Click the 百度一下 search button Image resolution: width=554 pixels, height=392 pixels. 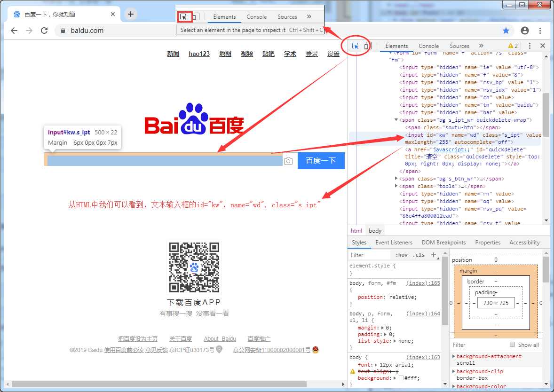pos(321,161)
